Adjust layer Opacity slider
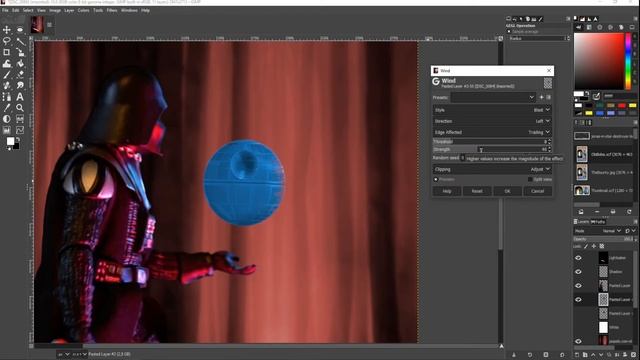Screen dimensions: 640x360 point(603,239)
